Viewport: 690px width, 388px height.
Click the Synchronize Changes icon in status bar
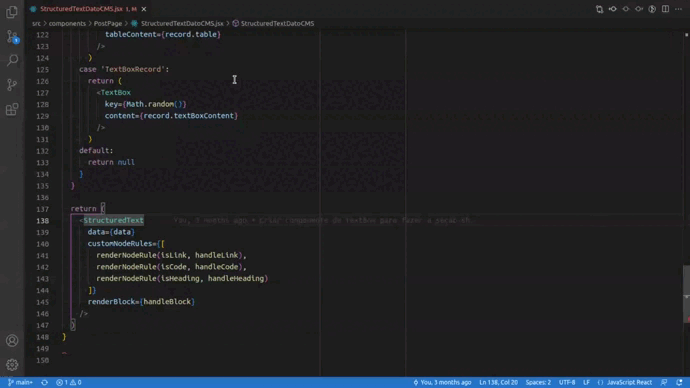[x=44, y=382]
